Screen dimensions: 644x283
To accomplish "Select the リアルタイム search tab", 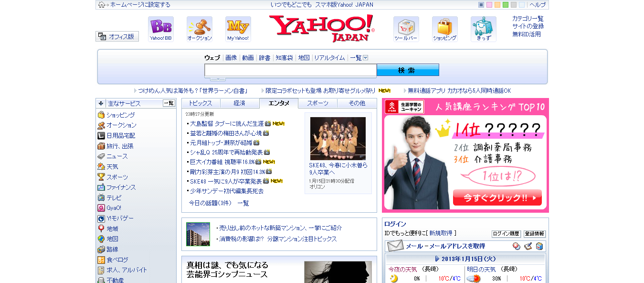I will [x=329, y=58].
